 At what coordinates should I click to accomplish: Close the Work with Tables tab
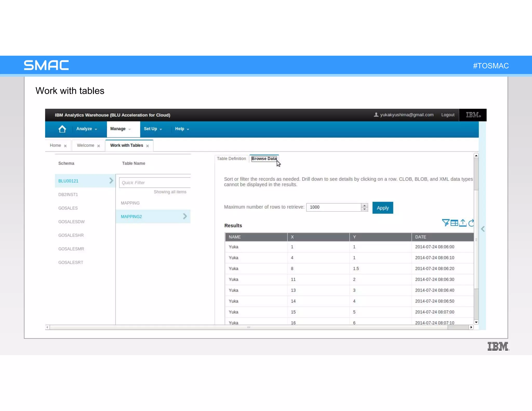148,146
